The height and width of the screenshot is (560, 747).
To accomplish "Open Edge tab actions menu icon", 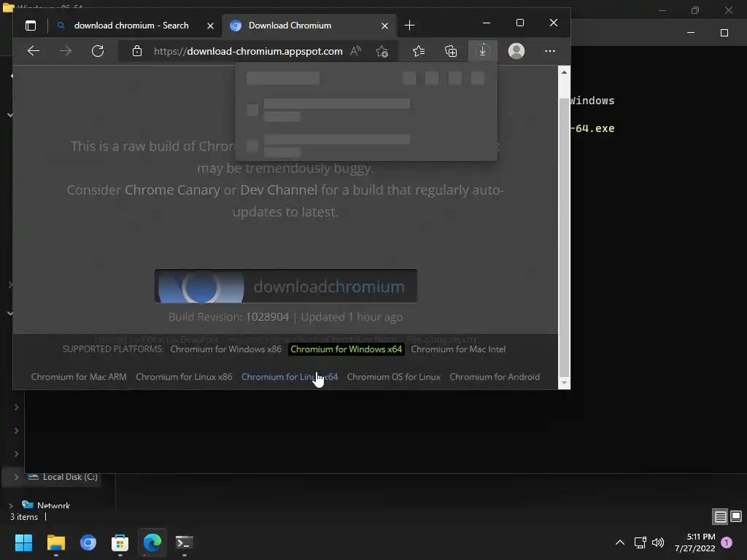I will click(x=31, y=26).
